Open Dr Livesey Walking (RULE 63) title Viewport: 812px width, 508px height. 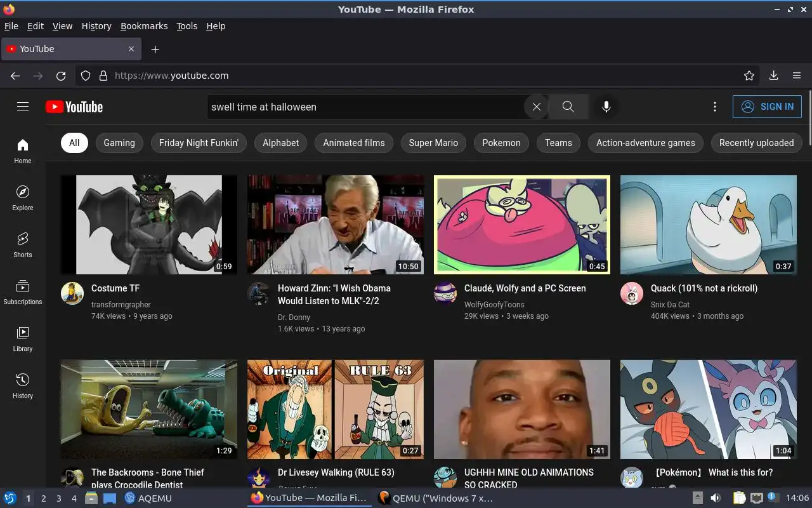pyautogui.click(x=336, y=472)
